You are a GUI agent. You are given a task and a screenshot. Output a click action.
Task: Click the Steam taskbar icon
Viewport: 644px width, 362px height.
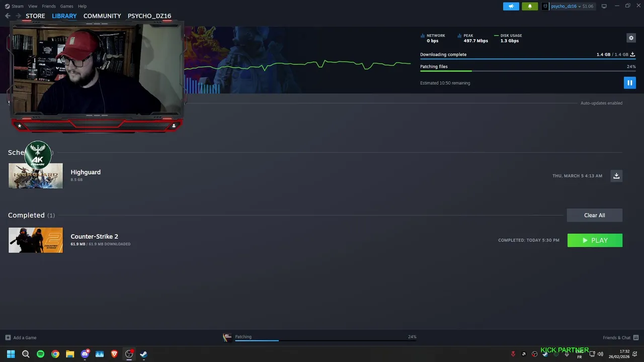click(x=143, y=354)
